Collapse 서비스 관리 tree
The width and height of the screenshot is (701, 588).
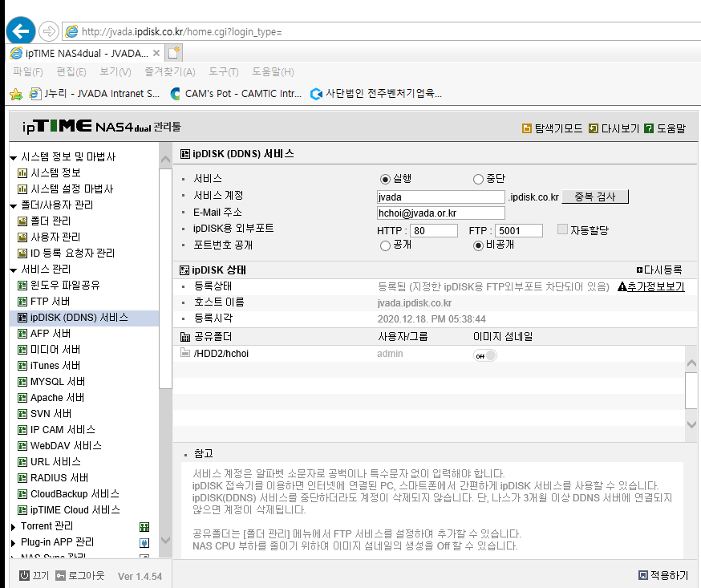click(14, 270)
